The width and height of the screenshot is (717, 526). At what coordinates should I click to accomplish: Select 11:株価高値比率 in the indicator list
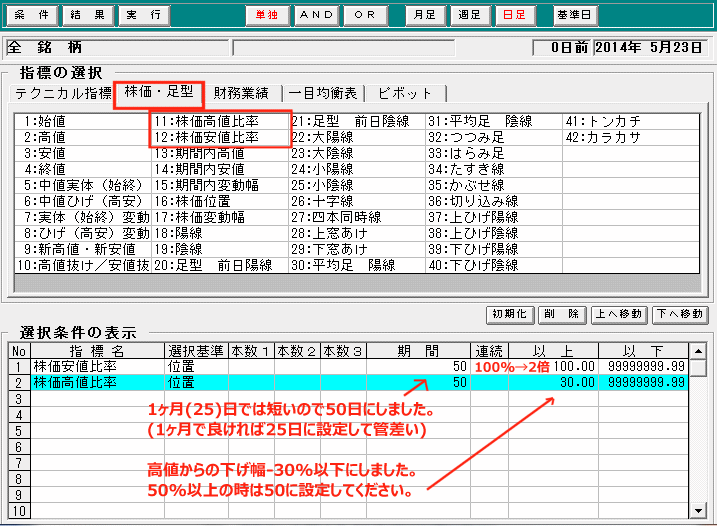coord(219,121)
